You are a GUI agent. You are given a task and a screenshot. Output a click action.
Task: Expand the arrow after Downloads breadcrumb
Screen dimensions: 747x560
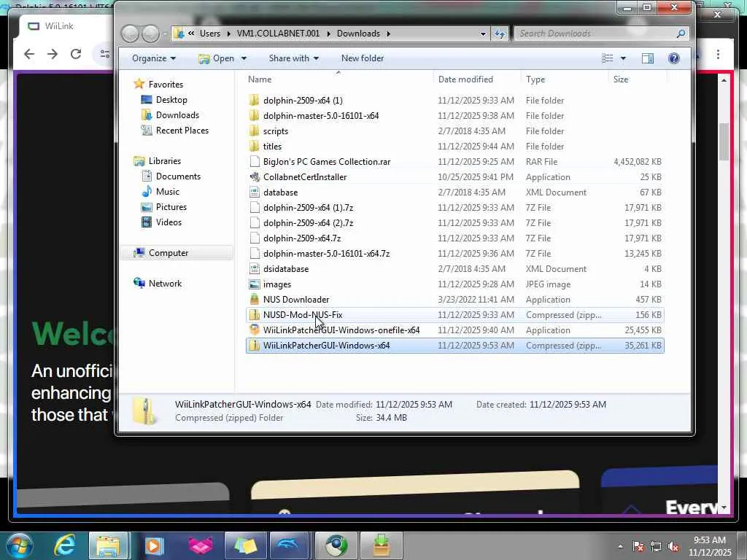388,34
